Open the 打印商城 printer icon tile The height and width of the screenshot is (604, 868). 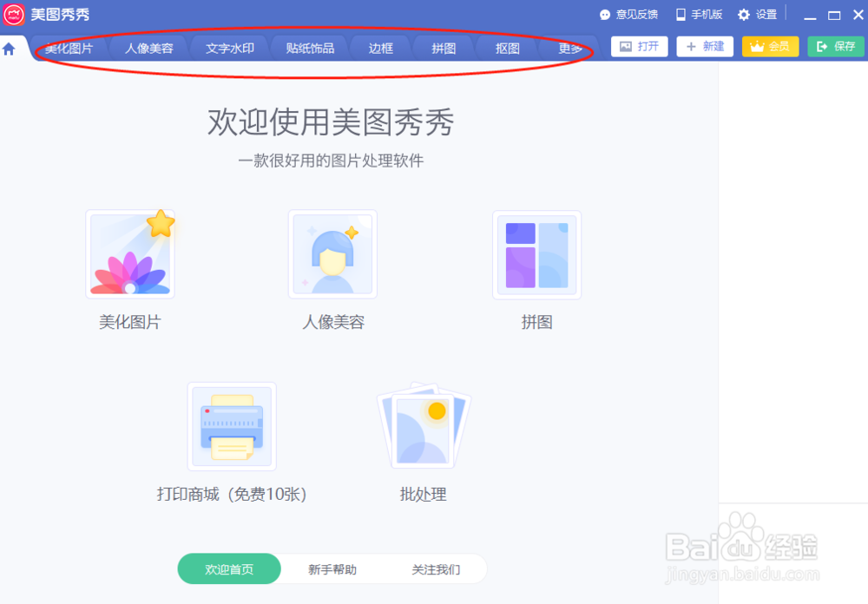point(232,426)
